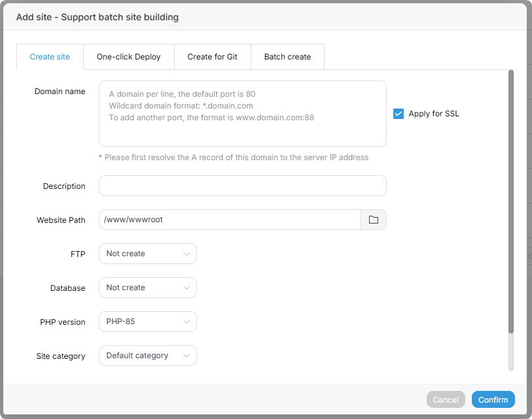Confirm adding the site
The width and height of the screenshot is (532, 419).
click(493, 399)
